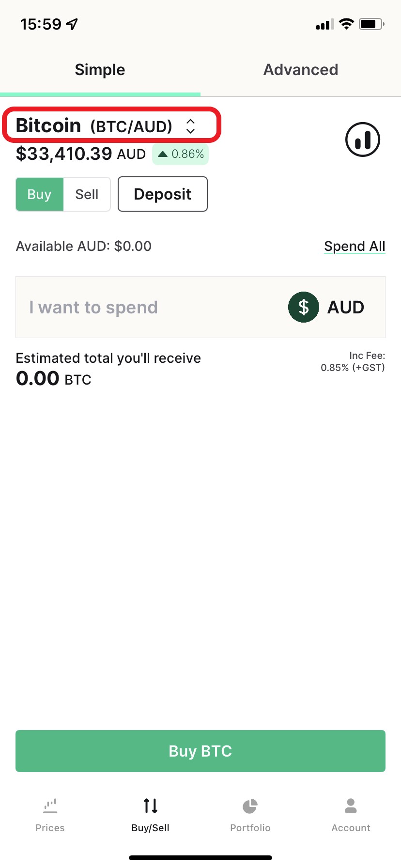The height and width of the screenshot is (868, 401).
Task: Tap the Deposit button
Action: (x=163, y=194)
